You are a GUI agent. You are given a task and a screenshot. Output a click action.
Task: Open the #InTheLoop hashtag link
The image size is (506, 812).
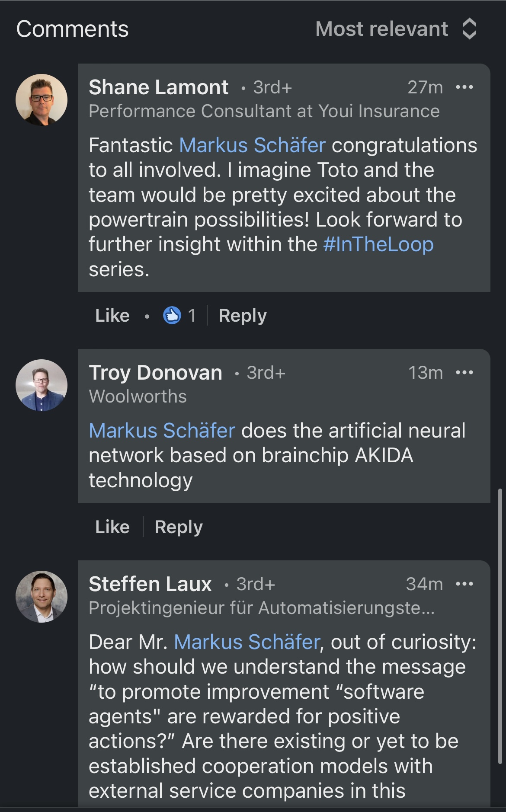click(x=378, y=244)
